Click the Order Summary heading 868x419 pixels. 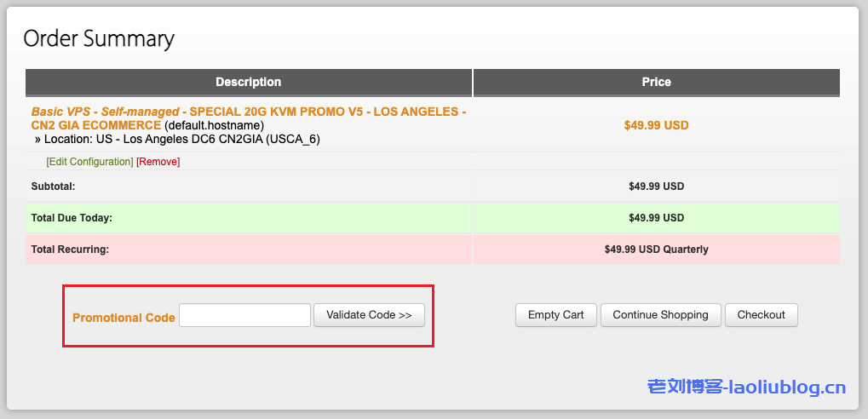tap(99, 38)
